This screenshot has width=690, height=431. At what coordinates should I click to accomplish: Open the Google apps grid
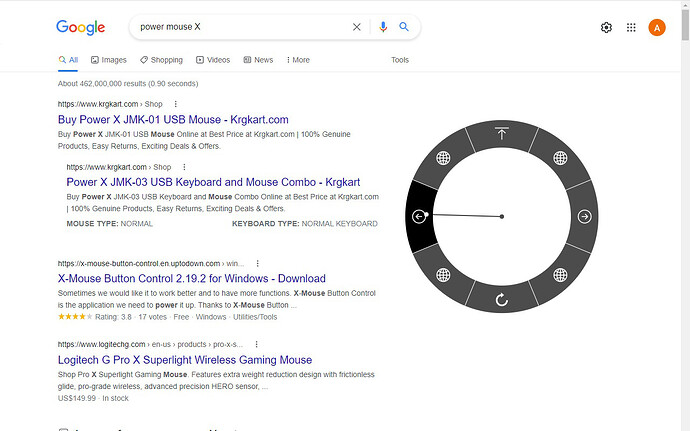coord(631,28)
